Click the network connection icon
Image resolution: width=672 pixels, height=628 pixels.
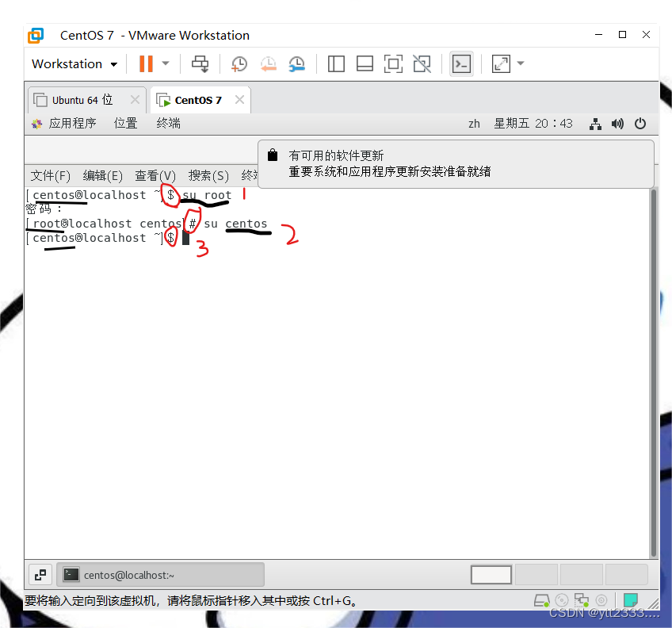pyautogui.click(x=595, y=124)
